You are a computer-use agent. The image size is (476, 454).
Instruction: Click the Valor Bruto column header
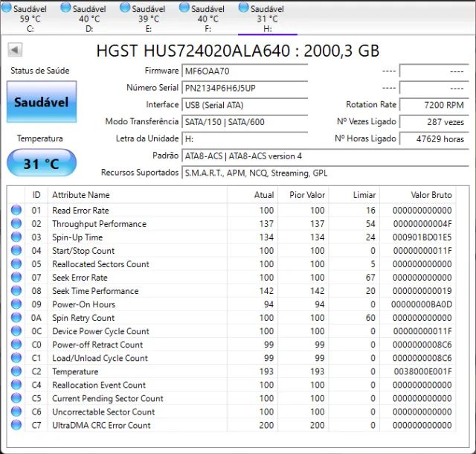coord(418,195)
